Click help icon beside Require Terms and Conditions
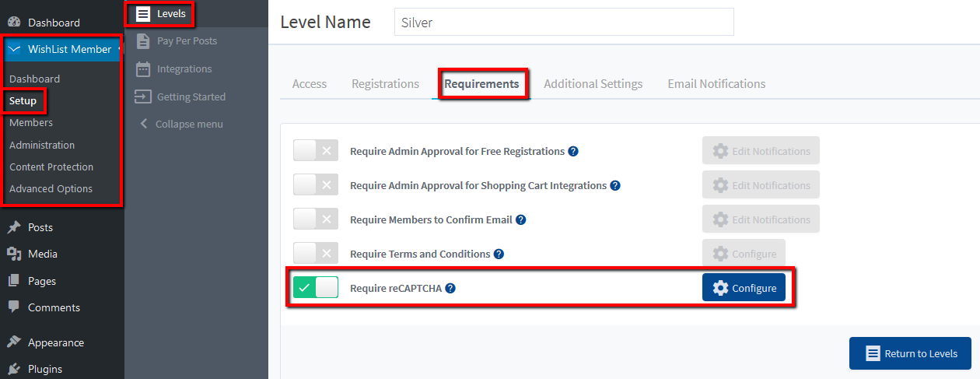 tap(499, 254)
